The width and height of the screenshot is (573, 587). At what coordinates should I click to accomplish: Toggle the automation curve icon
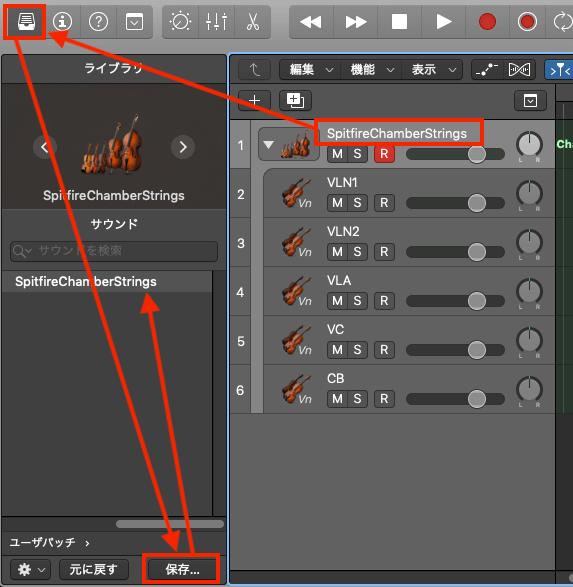(487, 70)
